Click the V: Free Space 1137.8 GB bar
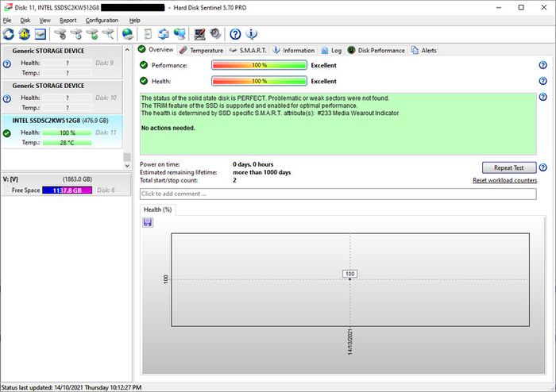This screenshot has height=392, width=556. click(67, 190)
